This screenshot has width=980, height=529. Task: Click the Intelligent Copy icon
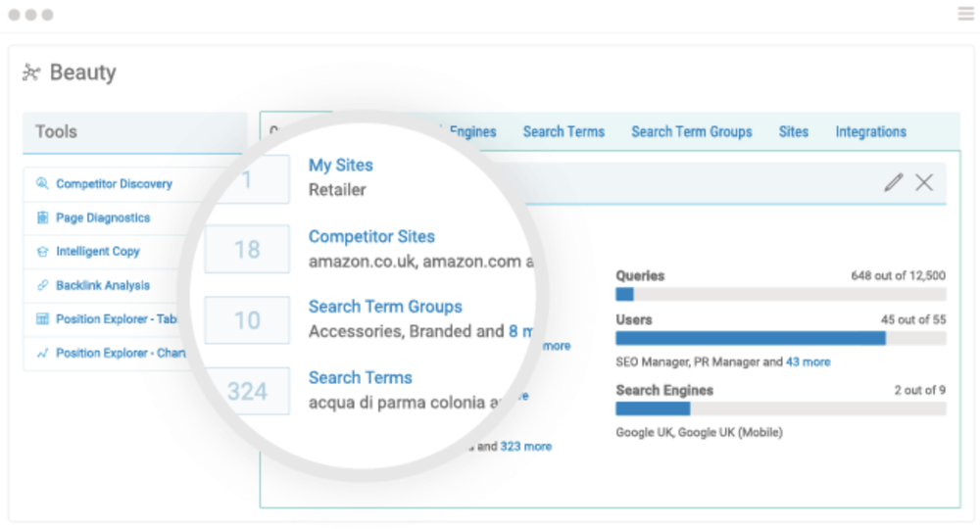point(42,252)
